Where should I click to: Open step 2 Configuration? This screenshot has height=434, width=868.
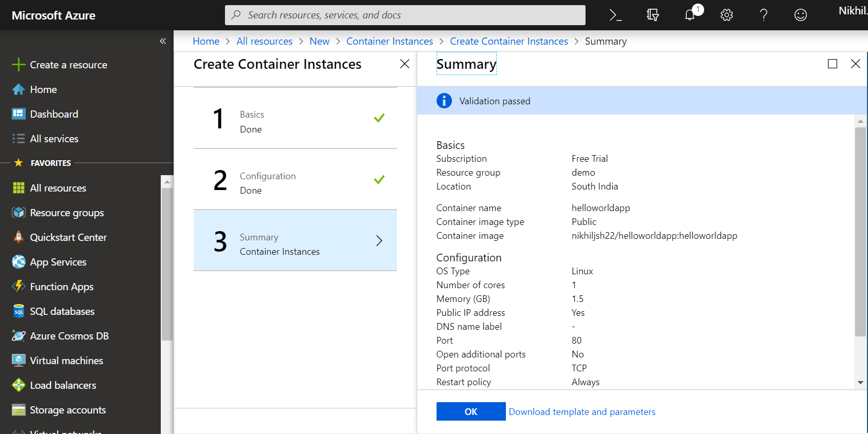(295, 179)
